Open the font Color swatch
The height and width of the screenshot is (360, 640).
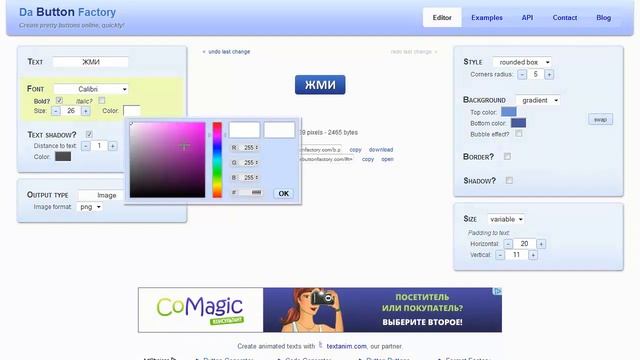click(x=132, y=111)
